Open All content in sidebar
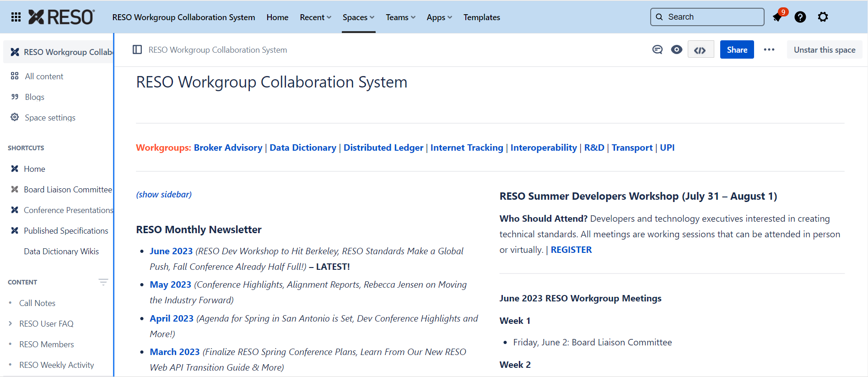Screen dimensions: 868x377 tap(44, 76)
